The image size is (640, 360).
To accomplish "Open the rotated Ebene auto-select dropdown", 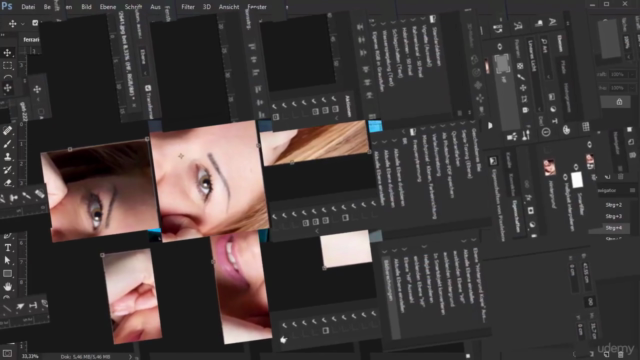I will point(144,61).
